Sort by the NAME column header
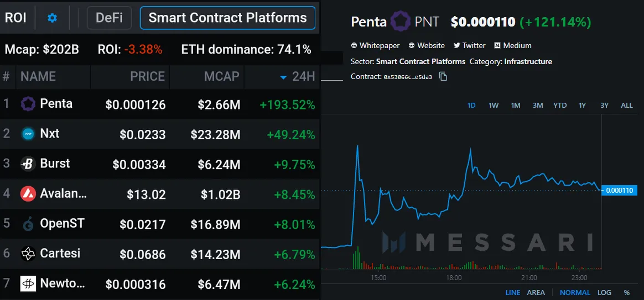 pos(38,76)
